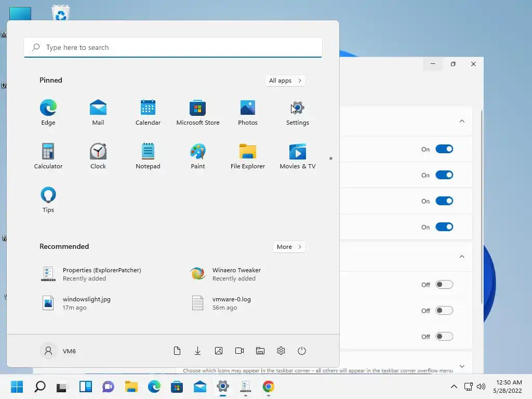Collapse the second section chevron above Off toggles
The width and height of the screenshot is (532, 399).
462,257
